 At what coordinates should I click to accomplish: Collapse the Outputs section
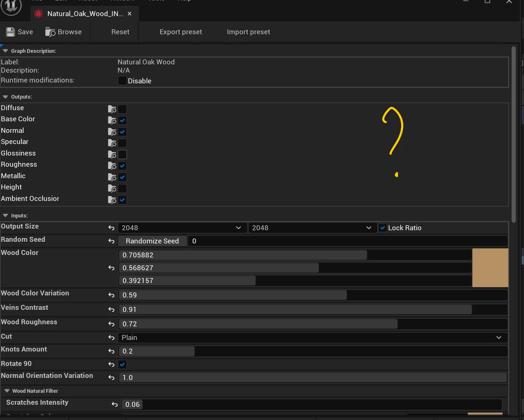click(x=5, y=97)
